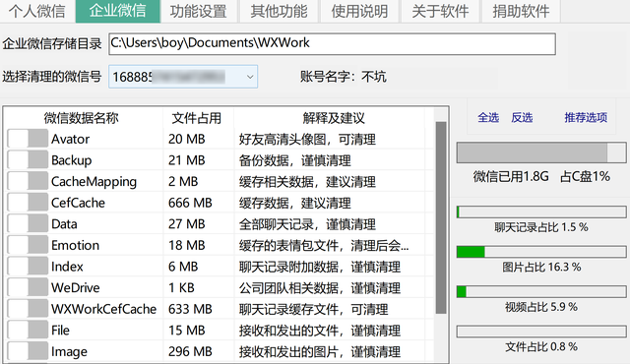Switch on the Emotion toggle
This screenshot has width=630, height=364.
(28, 245)
